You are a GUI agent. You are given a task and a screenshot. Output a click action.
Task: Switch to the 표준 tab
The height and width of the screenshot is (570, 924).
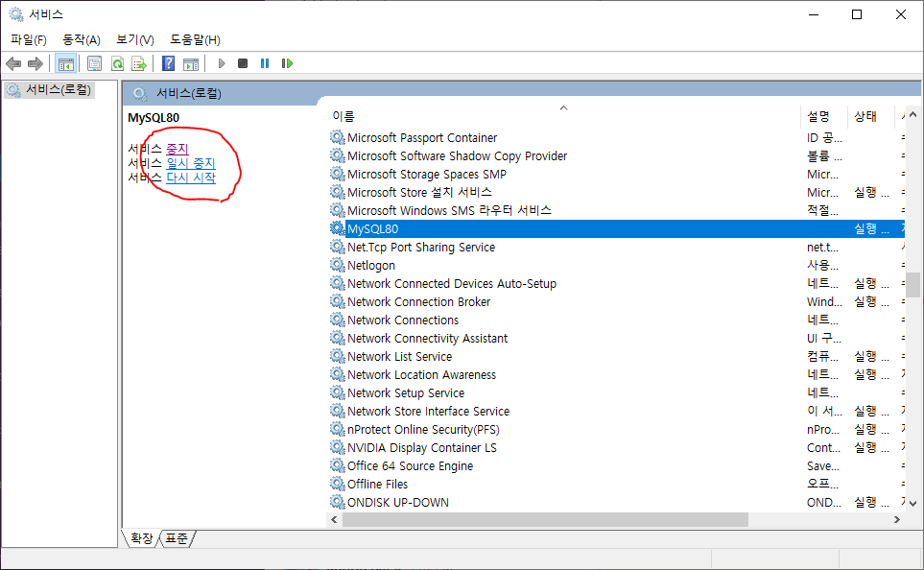click(177, 538)
